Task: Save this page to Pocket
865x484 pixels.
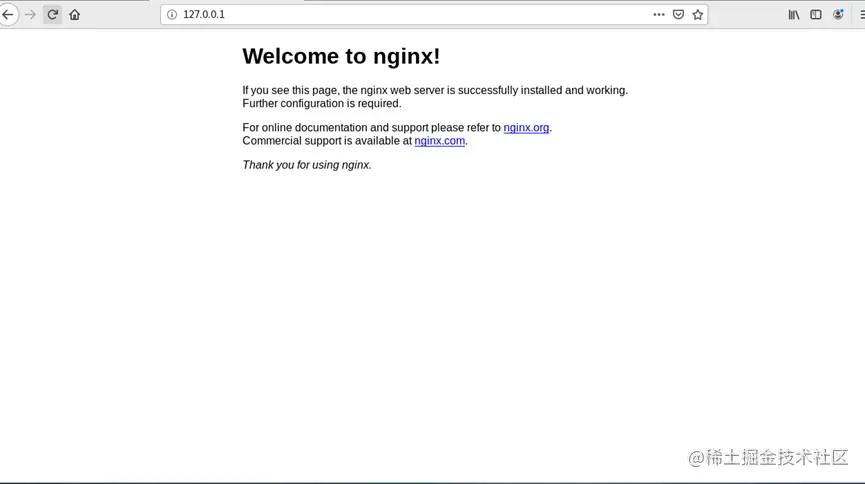Action: pyautogui.click(x=679, y=14)
